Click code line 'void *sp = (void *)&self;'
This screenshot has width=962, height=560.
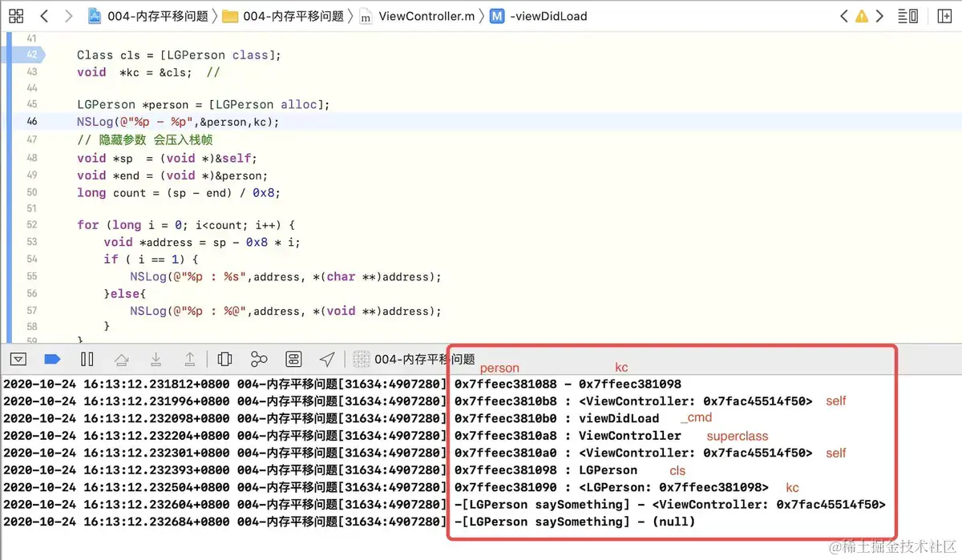(x=167, y=158)
